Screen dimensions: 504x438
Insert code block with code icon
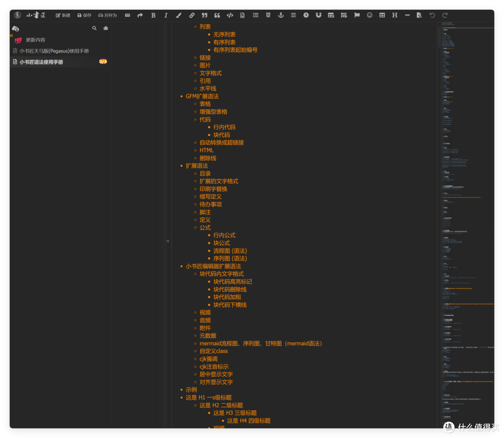coord(230,15)
